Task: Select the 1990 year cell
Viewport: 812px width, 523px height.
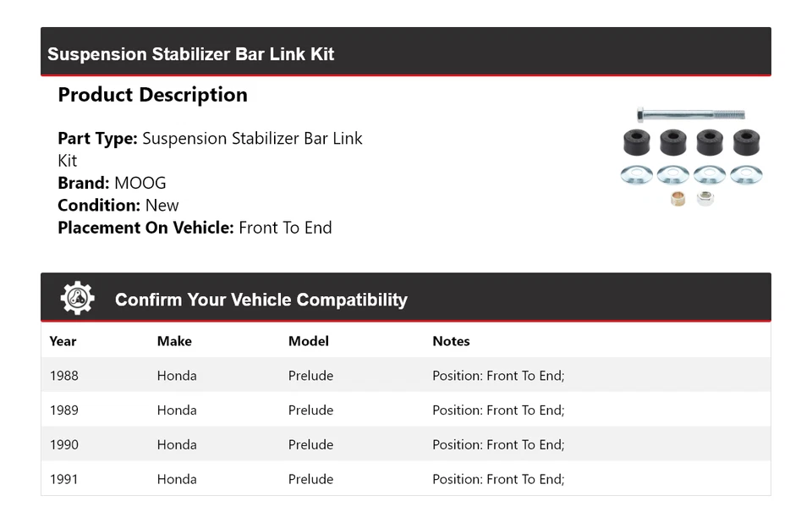Action: click(64, 444)
